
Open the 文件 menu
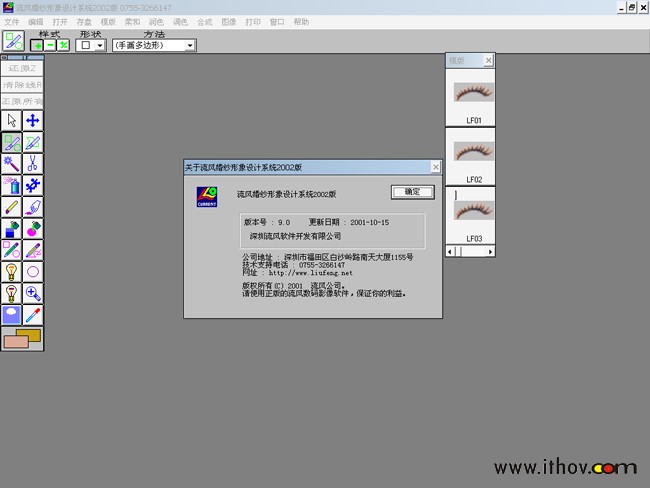coord(12,22)
